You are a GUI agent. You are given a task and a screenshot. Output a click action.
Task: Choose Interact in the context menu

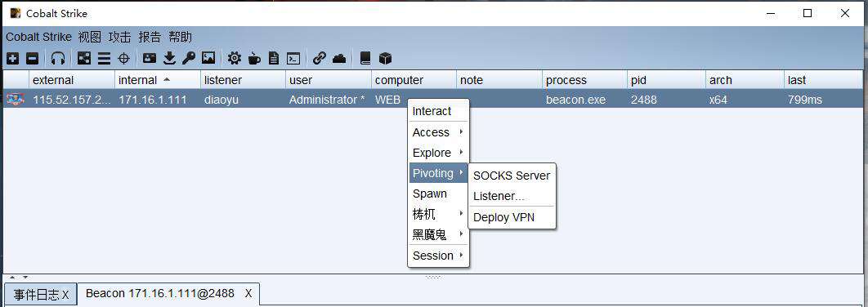click(438, 111)
